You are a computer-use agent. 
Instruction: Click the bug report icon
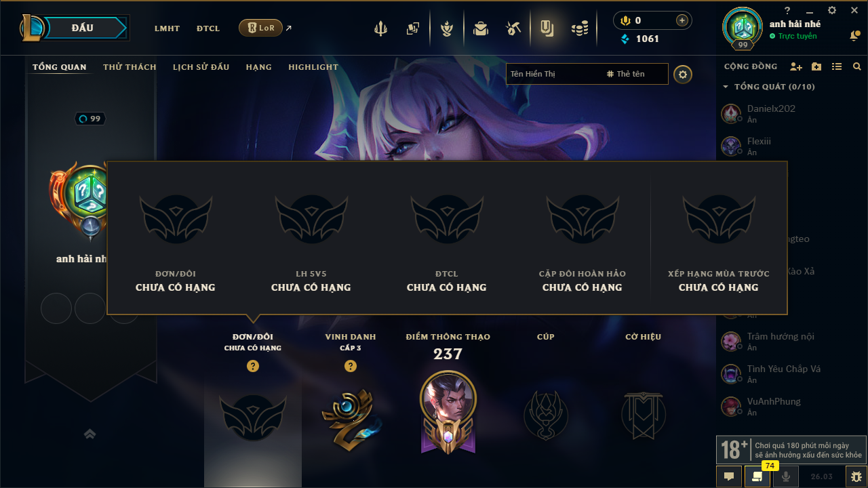(x=856, y=476)
